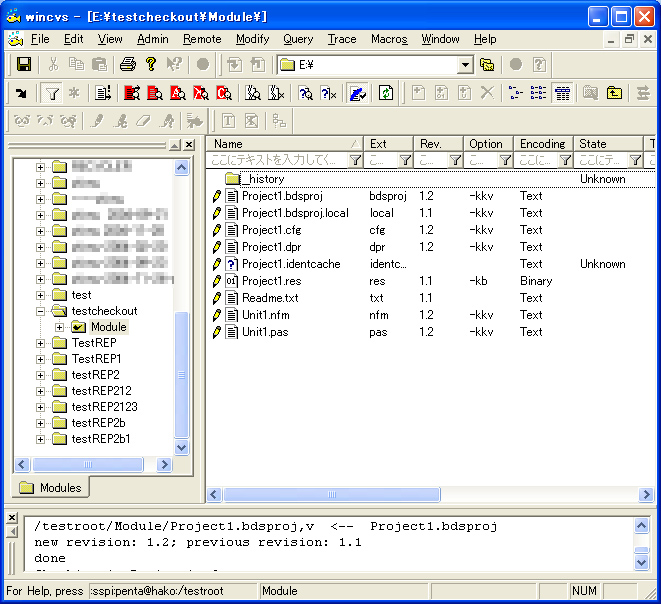The width and height of the screenshot is (661, 604).
Task: Click the question mark with magnifier icon
Action: [x=305, y=93]
